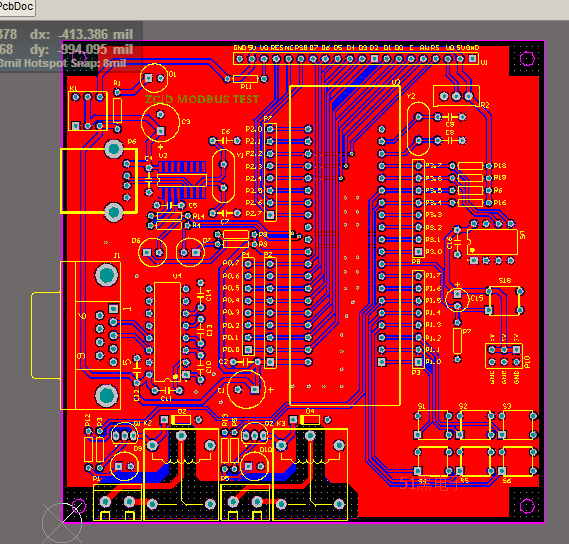
Task: Select electrolytic capacitor C15
Action: (457, 299)
